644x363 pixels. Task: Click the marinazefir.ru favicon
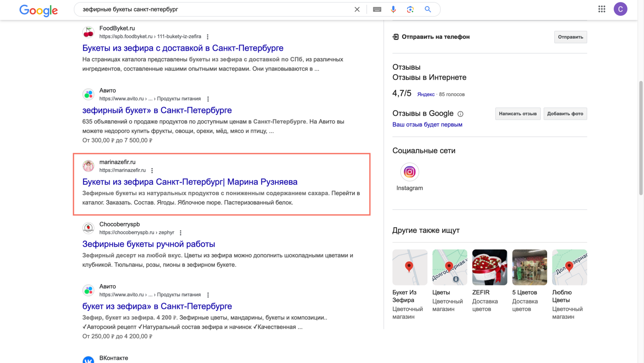pos(89,166)
